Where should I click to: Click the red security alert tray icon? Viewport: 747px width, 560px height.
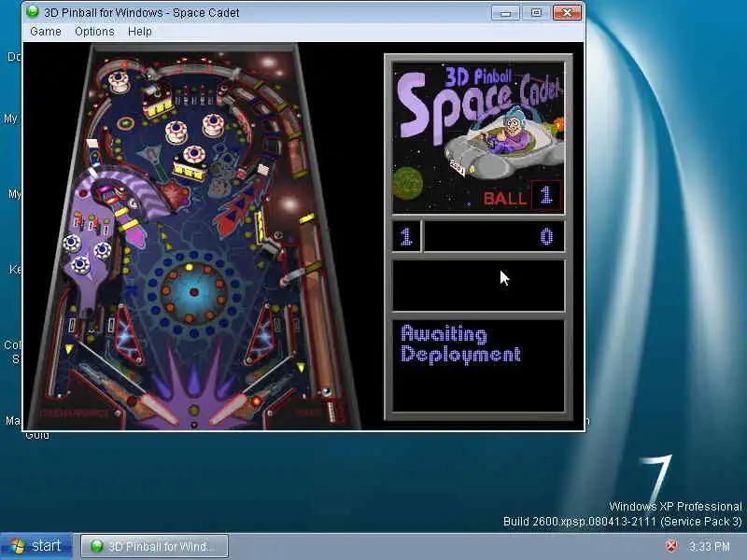tap(670, 546)
